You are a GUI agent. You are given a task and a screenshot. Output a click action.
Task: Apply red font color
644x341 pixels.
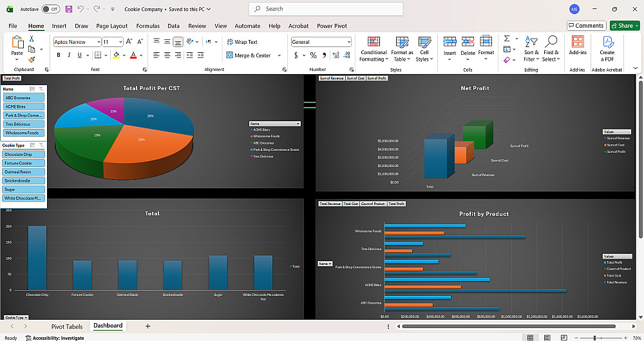[x=133, y=55]
